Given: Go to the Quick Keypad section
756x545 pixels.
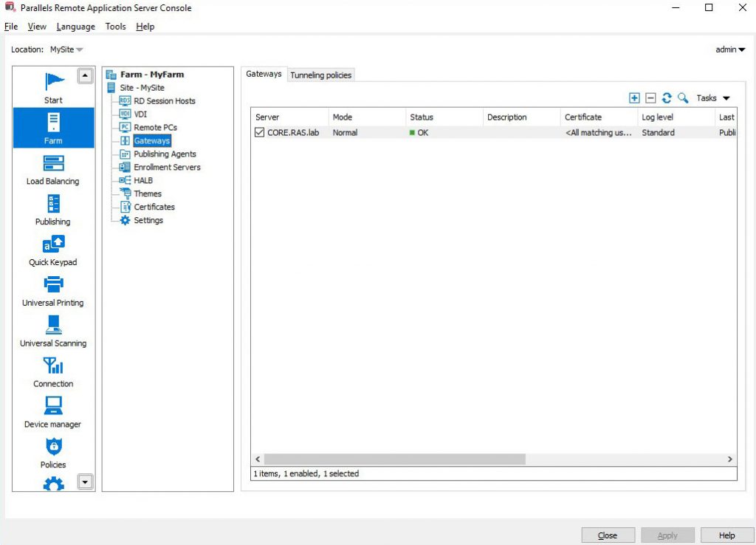Looking at the screenshot, I should pos(53,250).
